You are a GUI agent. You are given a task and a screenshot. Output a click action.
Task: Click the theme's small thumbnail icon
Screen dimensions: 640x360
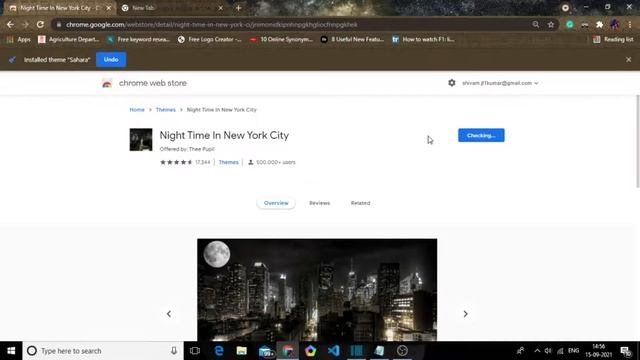point(141,140)
